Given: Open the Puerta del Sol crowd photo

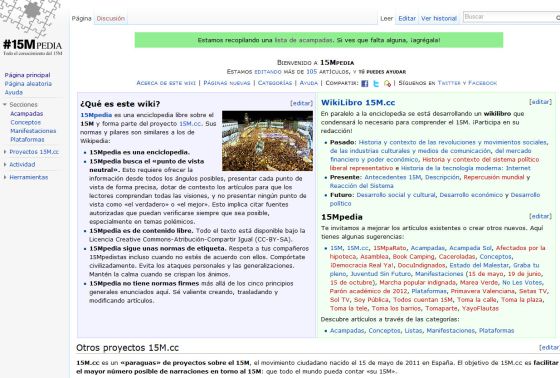Looking at the screenshot, I should (x=267, y=141).
